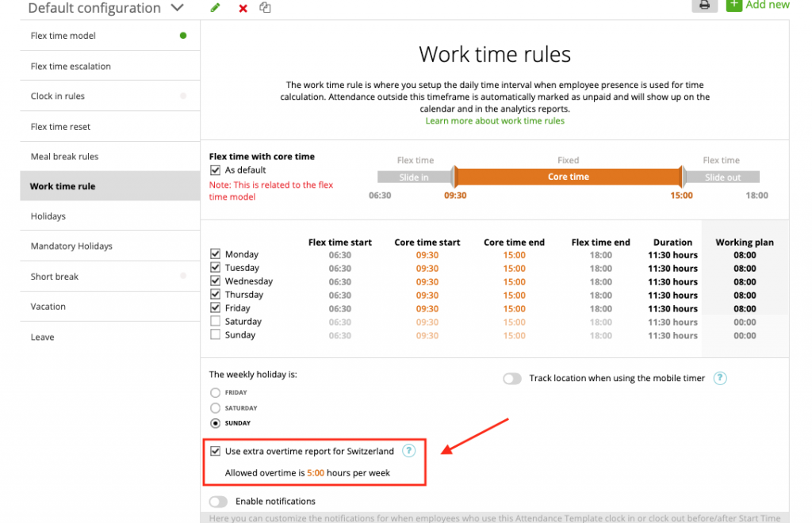
Task: Open Clock in rules section
Action: coord(109,96)
